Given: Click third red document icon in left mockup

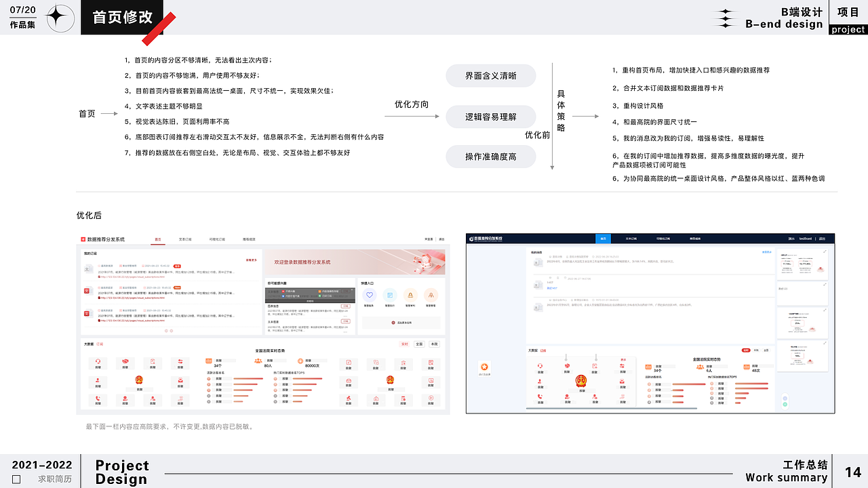Looking at the screenshot, I should 88,314.
